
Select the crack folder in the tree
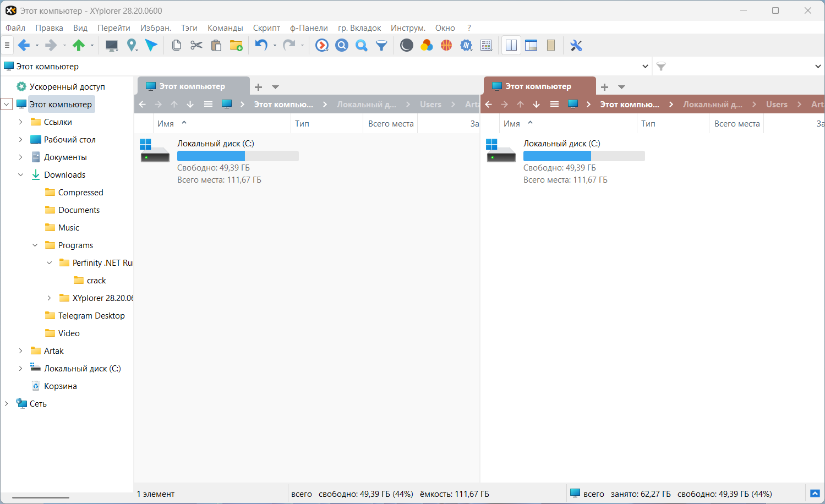click(x=96, y=281)
